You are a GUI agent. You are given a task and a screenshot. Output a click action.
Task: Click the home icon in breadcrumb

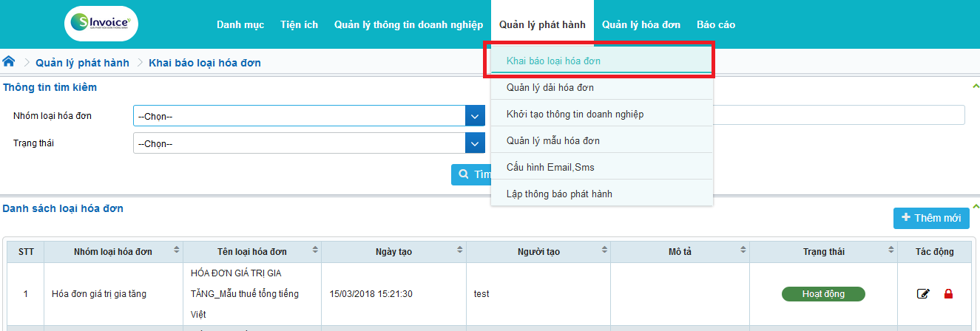(9, 61)
